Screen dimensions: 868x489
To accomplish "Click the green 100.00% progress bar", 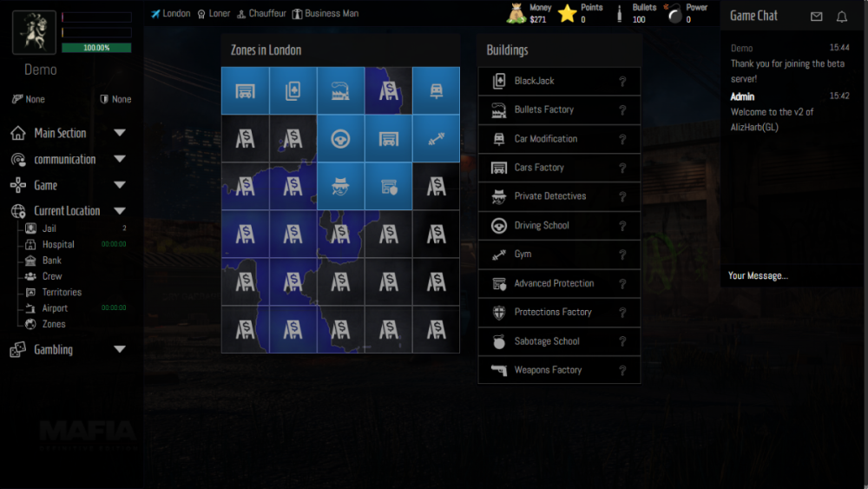I will [96, 48].
